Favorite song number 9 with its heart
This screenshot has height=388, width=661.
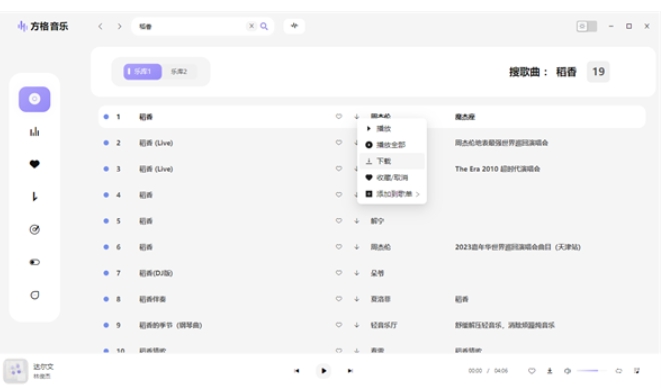(x=339, y=325)
